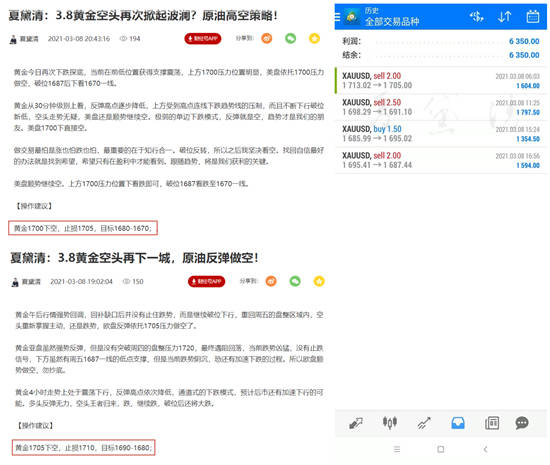Click the profit value 6 350.00 on the 利润 row
The height and width of the screenshot is (465, 550).
[x=524, y=41]
